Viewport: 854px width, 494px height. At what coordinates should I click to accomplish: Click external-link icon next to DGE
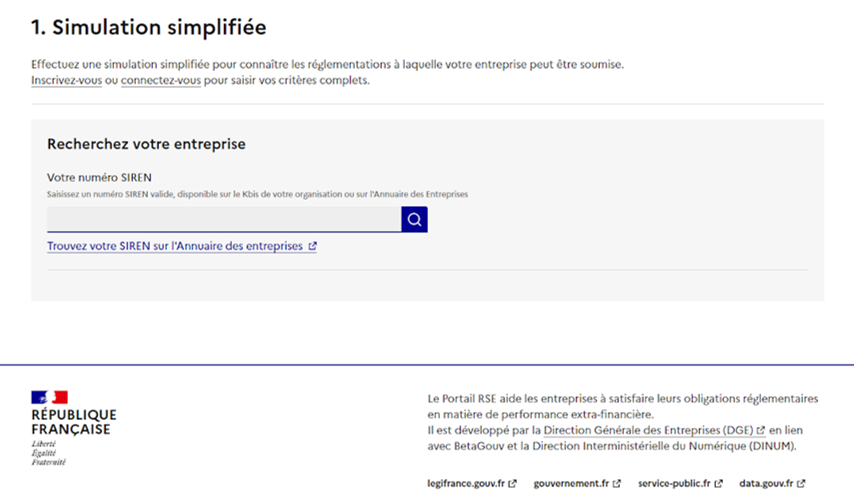[x=761, y=430]
